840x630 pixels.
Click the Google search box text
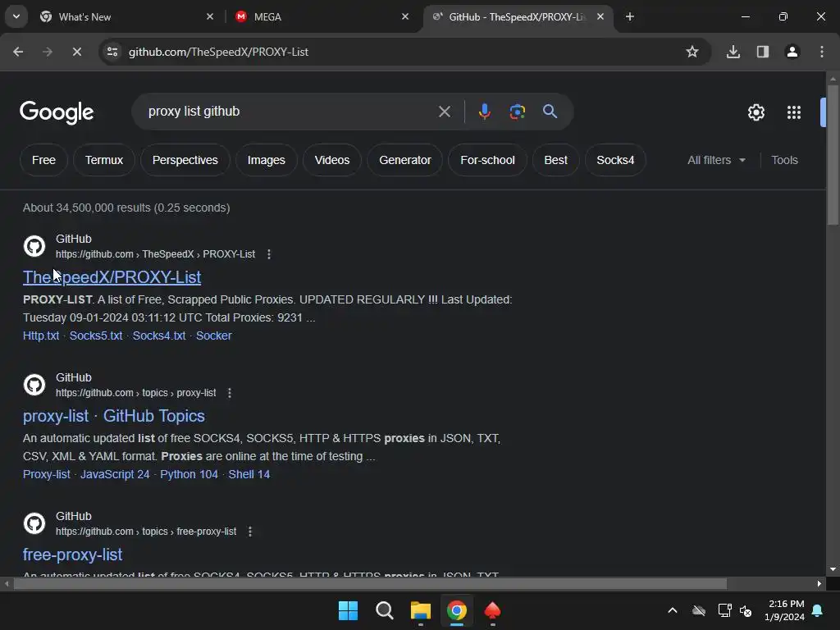pos(194,112)
